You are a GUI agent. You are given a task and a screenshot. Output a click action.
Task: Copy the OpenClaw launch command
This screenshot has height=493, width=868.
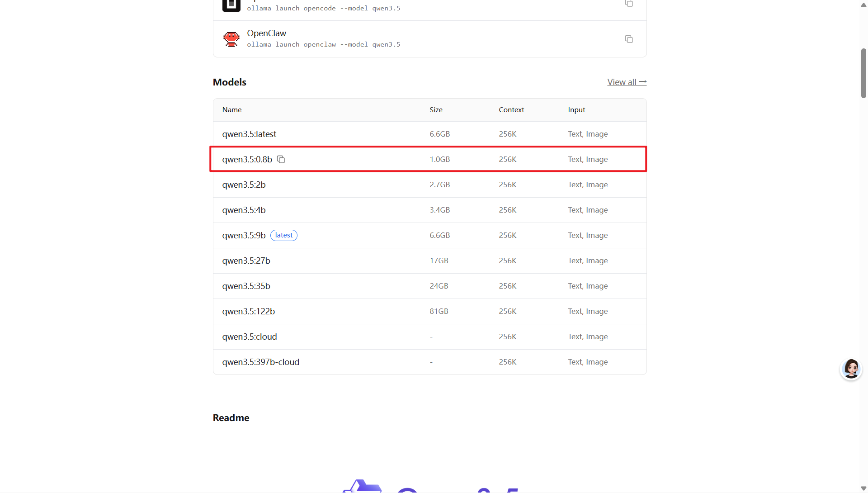point(629,39)
